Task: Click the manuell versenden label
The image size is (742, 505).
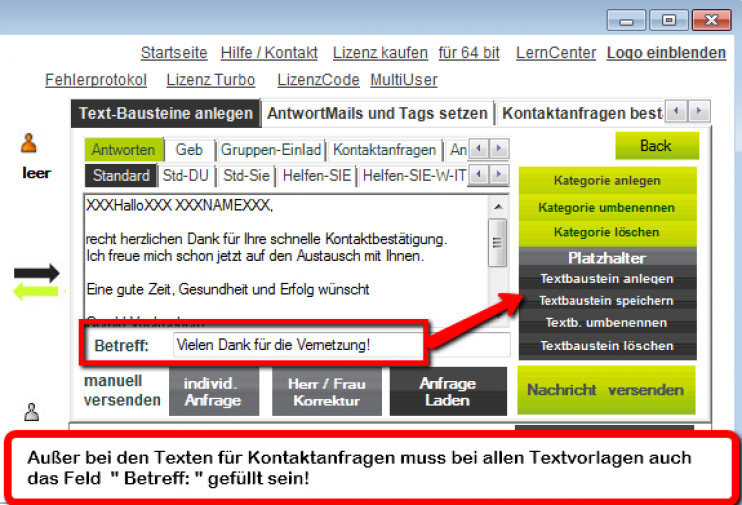Action: [122, 390]
